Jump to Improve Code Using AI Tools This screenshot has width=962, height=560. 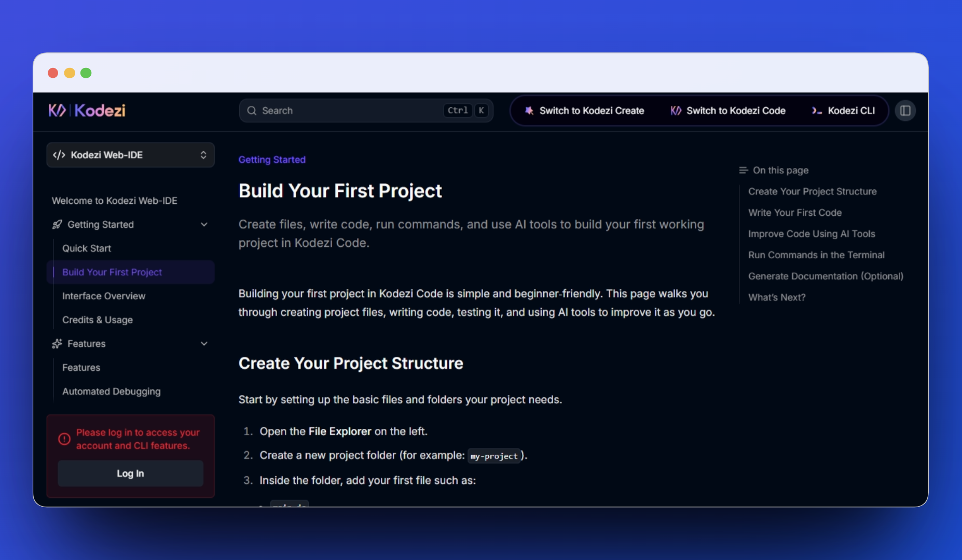click(812, 234)
